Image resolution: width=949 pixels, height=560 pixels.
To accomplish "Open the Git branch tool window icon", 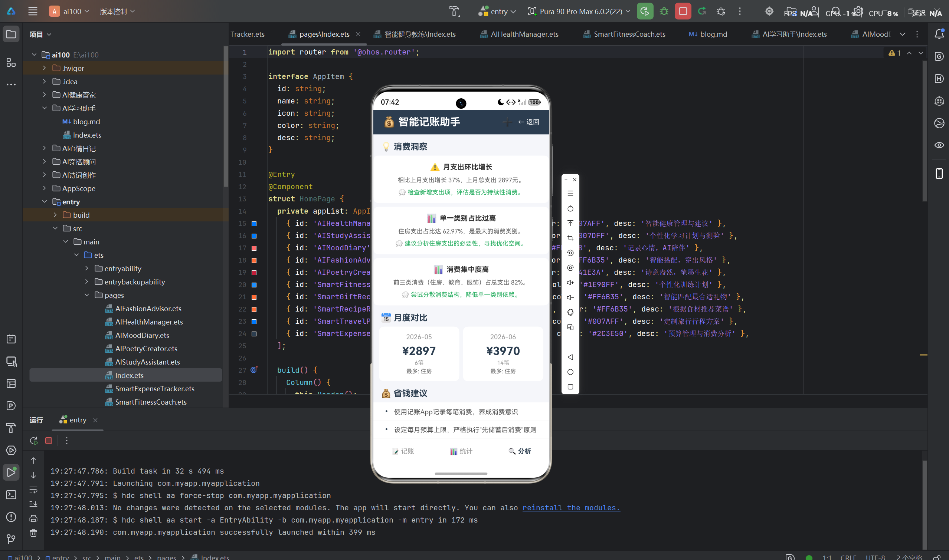I will (x=11, y=539).
